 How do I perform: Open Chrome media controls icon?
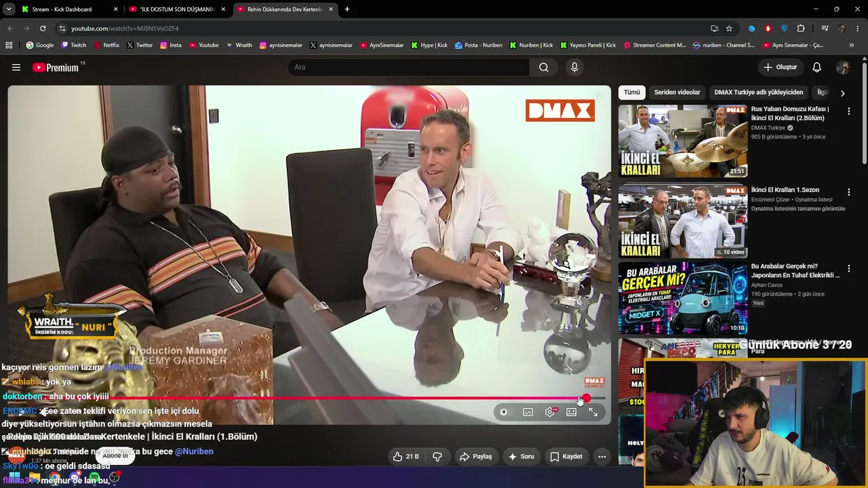825,28
